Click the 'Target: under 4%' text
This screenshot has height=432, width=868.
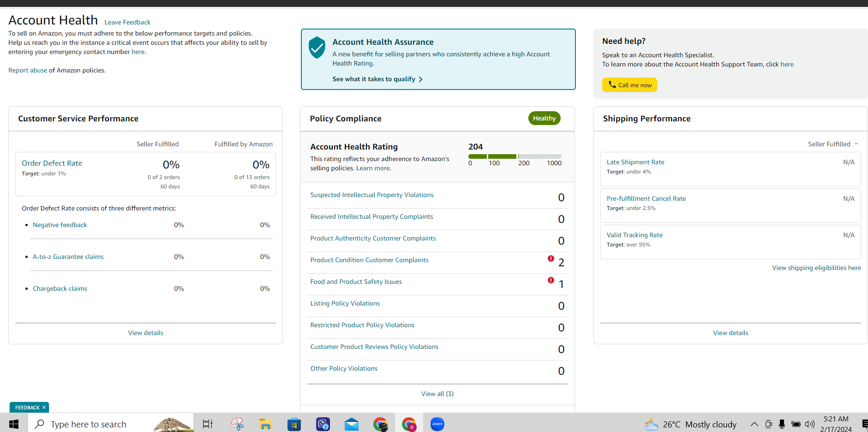tap(629, 172)
